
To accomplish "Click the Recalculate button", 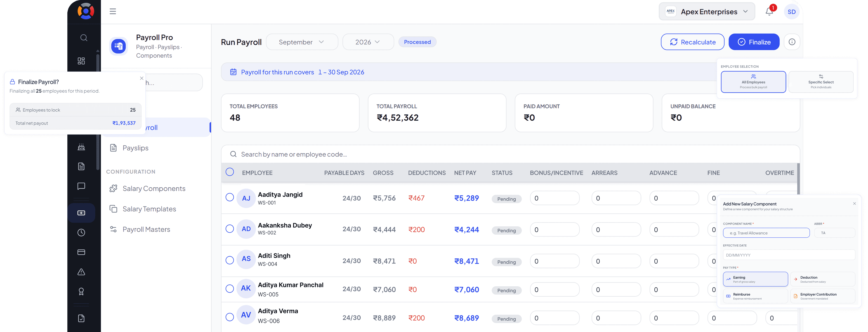I will (692, 42).
